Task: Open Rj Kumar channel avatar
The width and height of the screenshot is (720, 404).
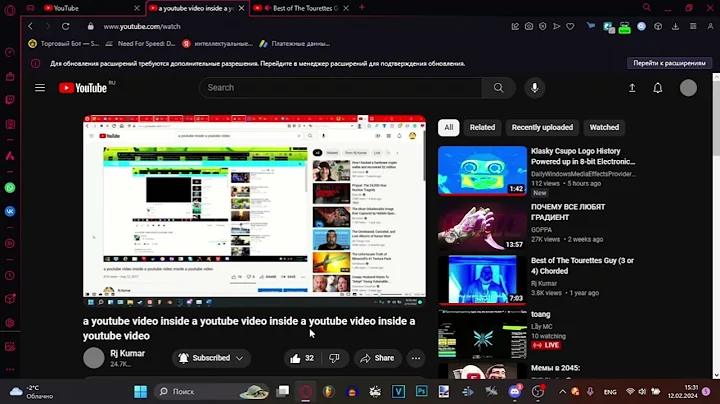Action: tap(94, 358)
